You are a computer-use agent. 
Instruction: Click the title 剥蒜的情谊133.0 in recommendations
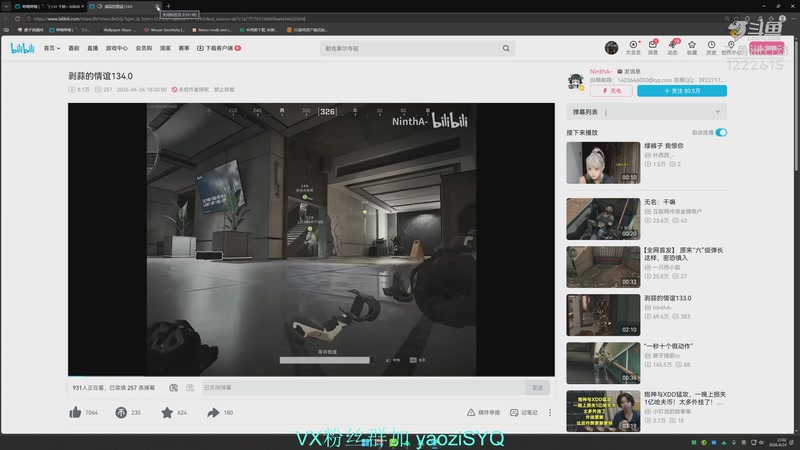tap(668, 298)
